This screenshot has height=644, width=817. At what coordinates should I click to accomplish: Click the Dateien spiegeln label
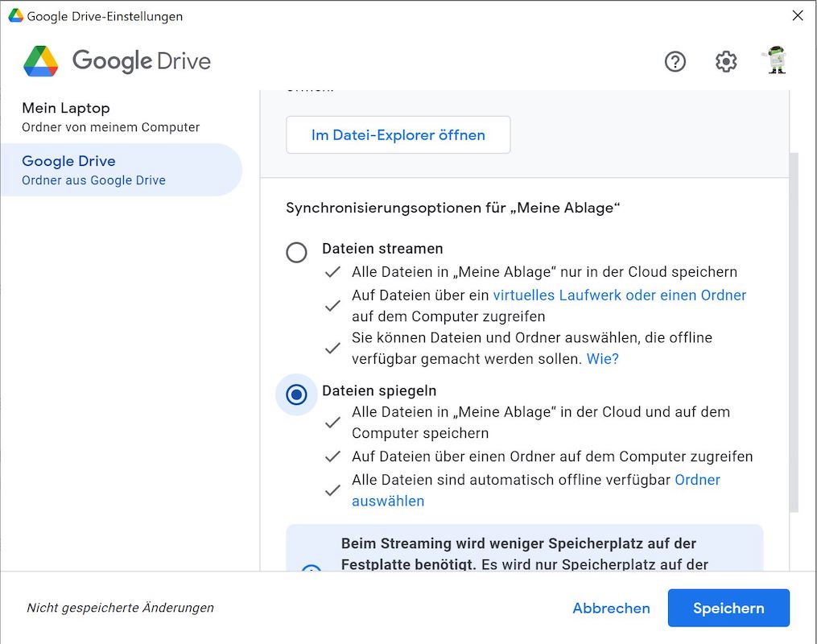(x=379, y=390)
